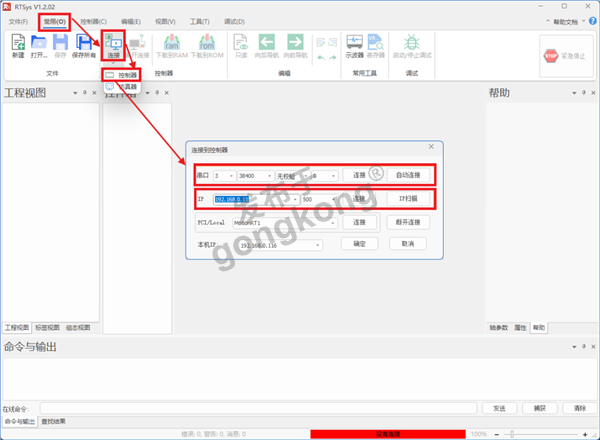
Task: Click the 断开连接 disconnect ribbon icon
Action: pyautogui.click(x=138, y=42)
